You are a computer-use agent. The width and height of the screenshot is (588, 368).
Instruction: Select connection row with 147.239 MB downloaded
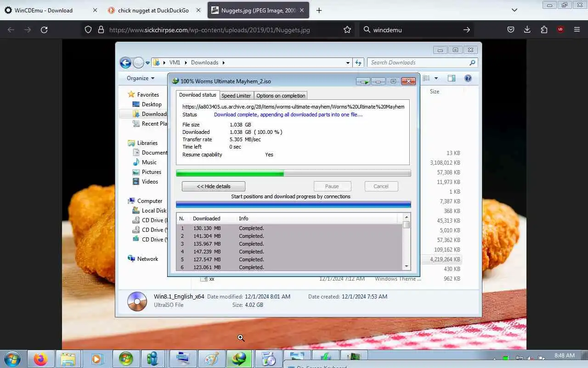coord(290,252)
